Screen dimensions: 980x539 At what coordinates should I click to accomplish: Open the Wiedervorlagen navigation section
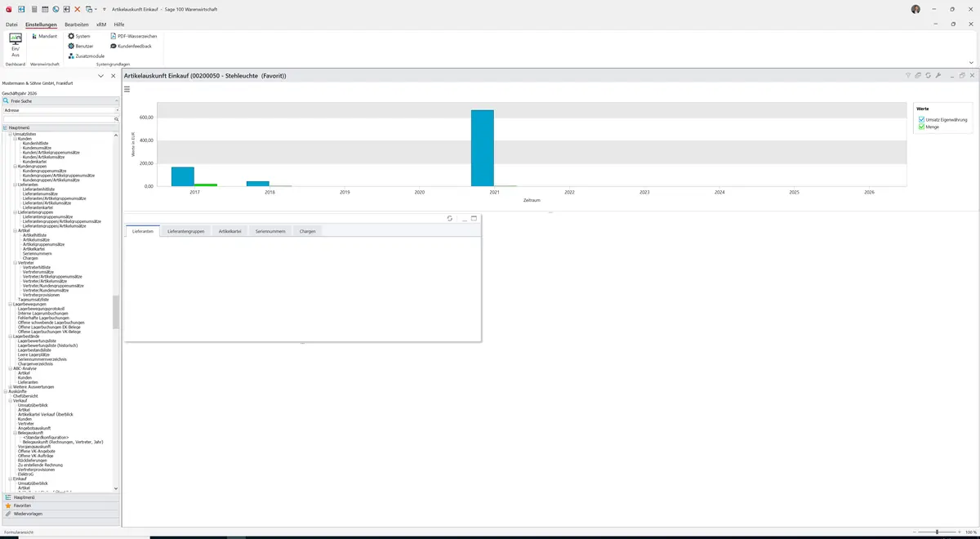click(60, 514)
